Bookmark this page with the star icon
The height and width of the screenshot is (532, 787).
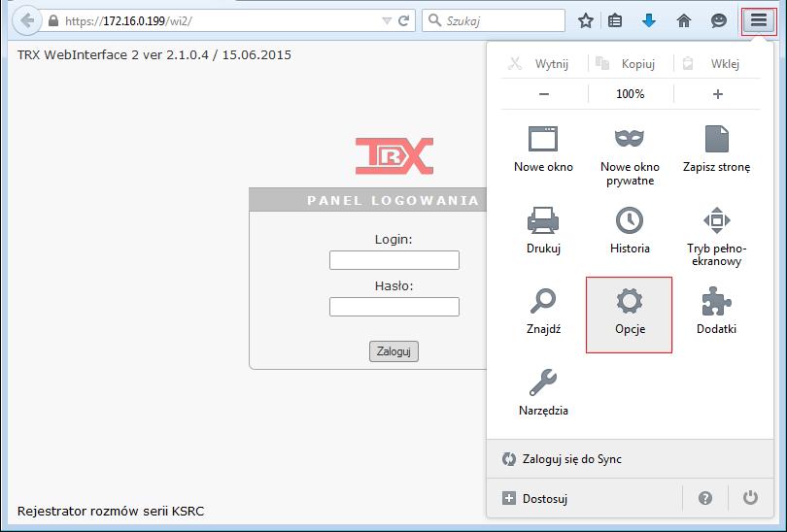586,21
